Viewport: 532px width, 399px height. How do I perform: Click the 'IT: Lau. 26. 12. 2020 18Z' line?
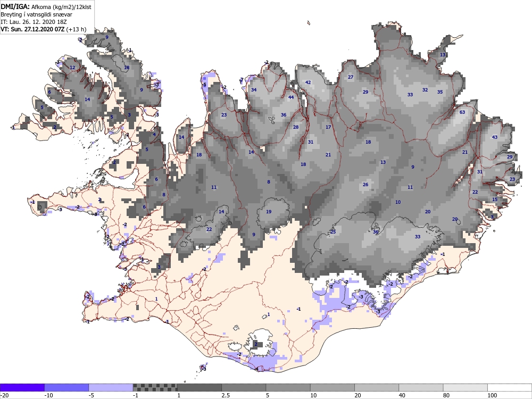(34, 22)
